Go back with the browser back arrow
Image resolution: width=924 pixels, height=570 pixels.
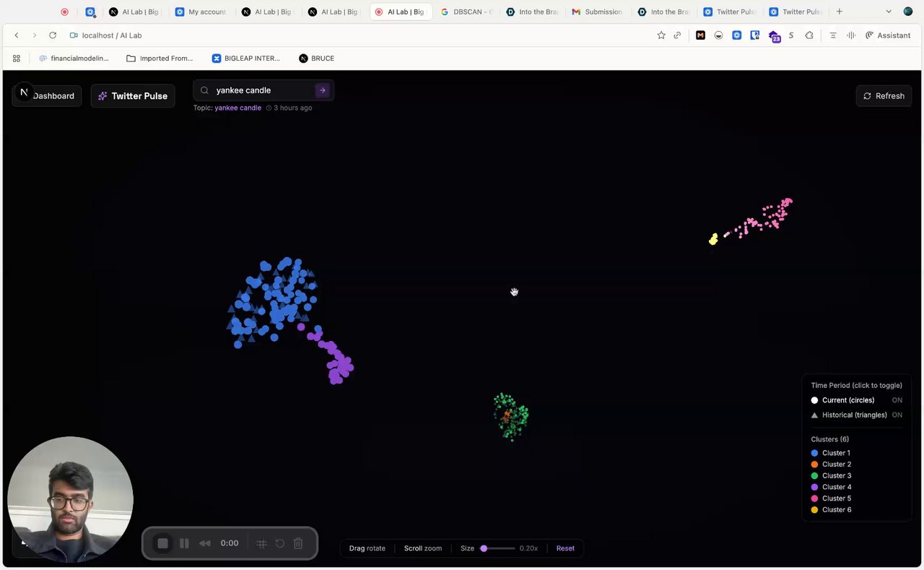[x=17, y=35]
